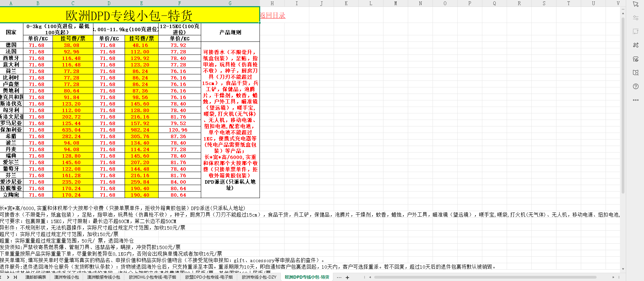Click the 超重 overweight note line

tap(67, 241)
